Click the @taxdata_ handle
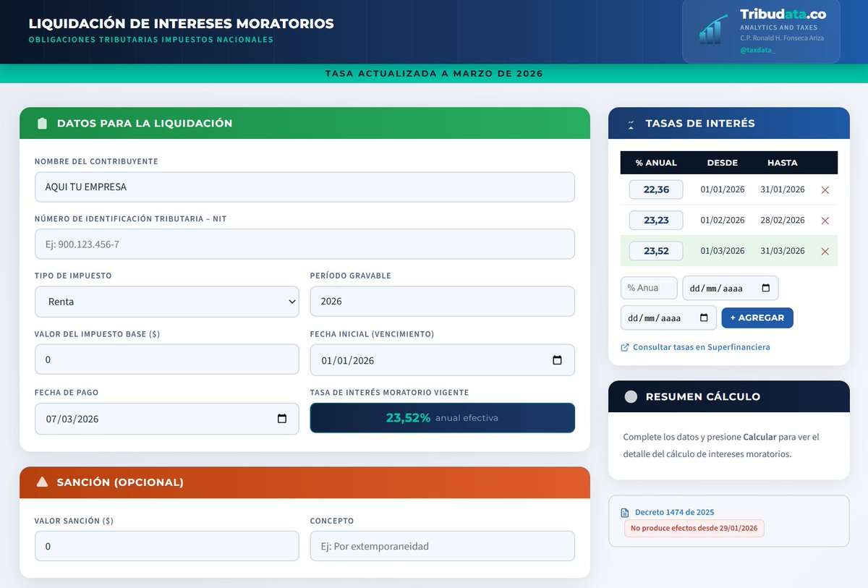Image resolution: width=868 pixels, height=588 pixels. click(x=757, y=51)
